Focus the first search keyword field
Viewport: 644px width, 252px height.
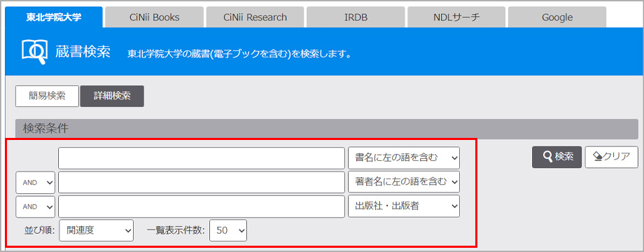pos(202,158)
